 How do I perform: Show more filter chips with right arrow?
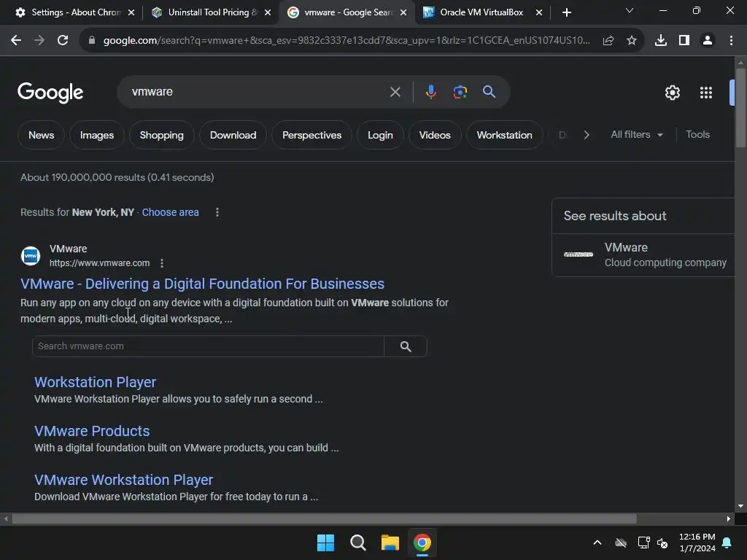pos(587,135)
